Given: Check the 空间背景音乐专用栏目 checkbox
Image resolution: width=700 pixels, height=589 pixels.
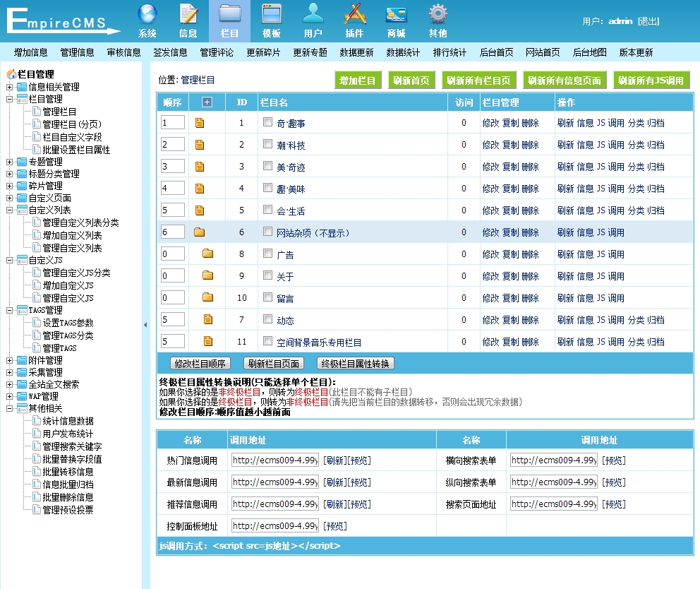Looking at the screenshot, I should point(267,341).
